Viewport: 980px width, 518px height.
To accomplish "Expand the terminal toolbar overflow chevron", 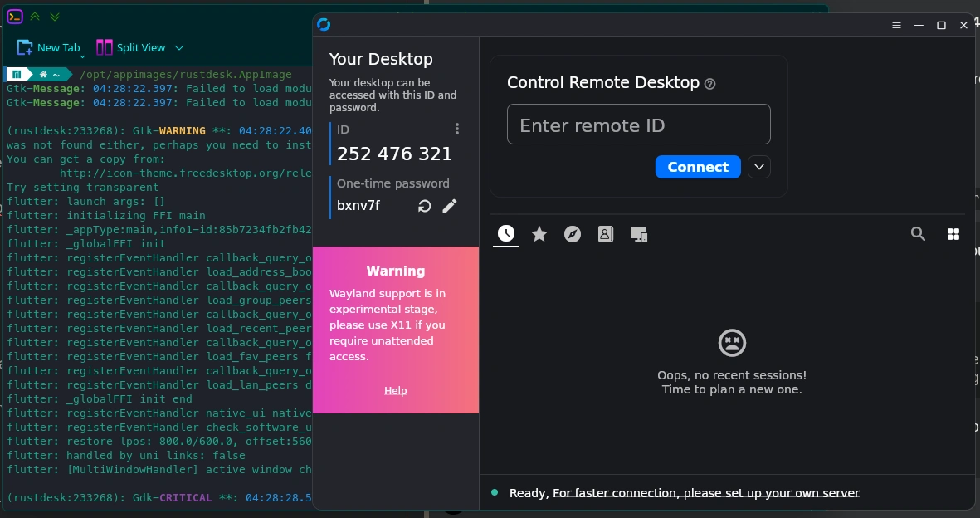I will click(179, 47).
